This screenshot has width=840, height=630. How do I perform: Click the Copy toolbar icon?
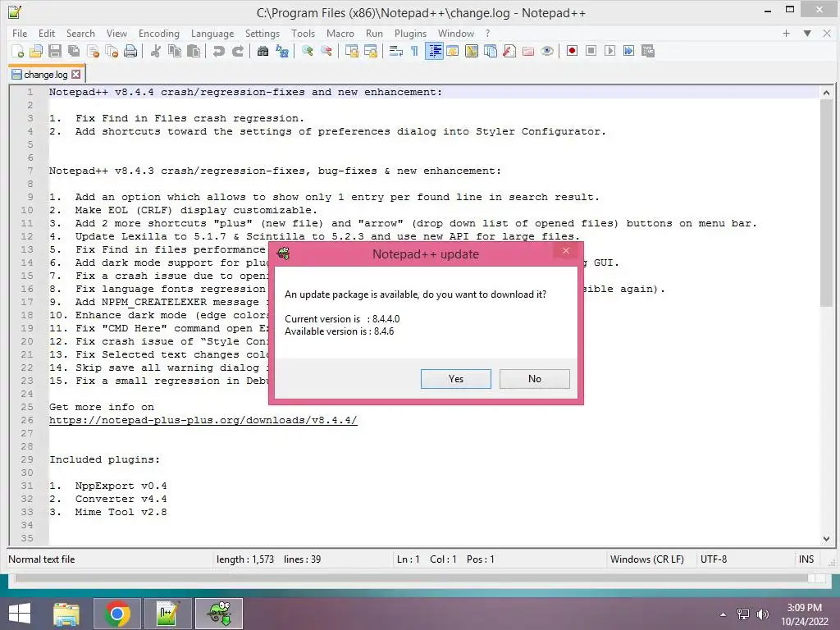point(175,51)
